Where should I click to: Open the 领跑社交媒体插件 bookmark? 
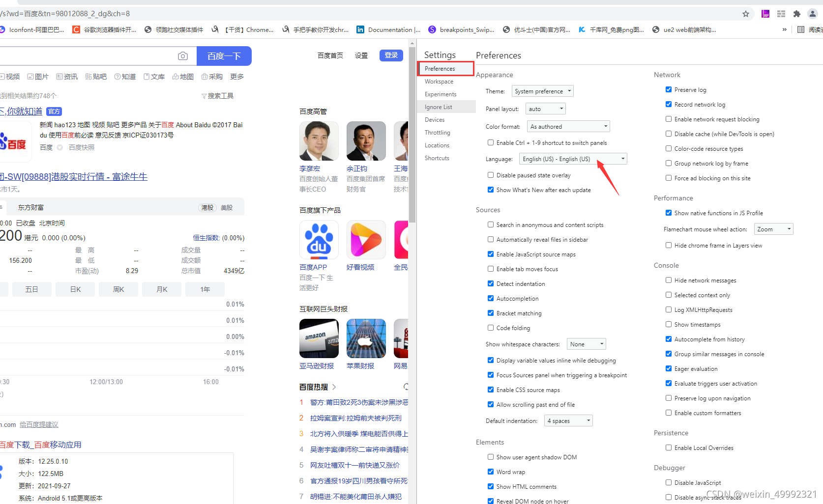point(174,29)
